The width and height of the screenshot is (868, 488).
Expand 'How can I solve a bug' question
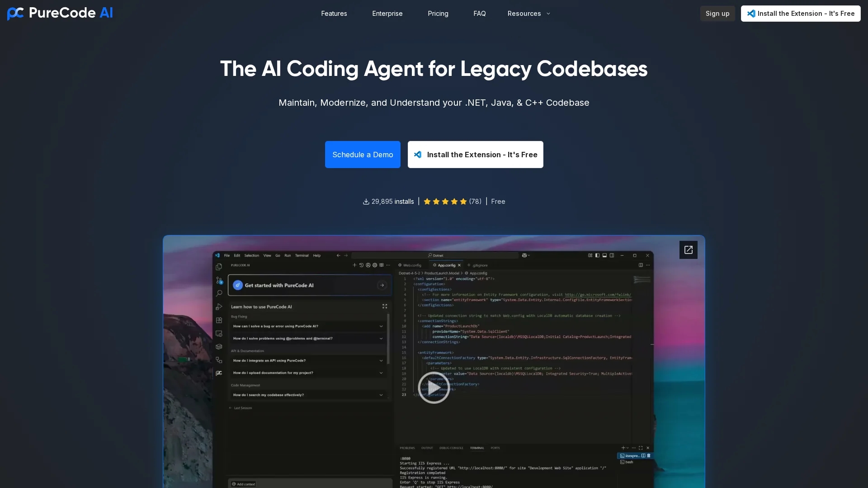click(308, 326)
